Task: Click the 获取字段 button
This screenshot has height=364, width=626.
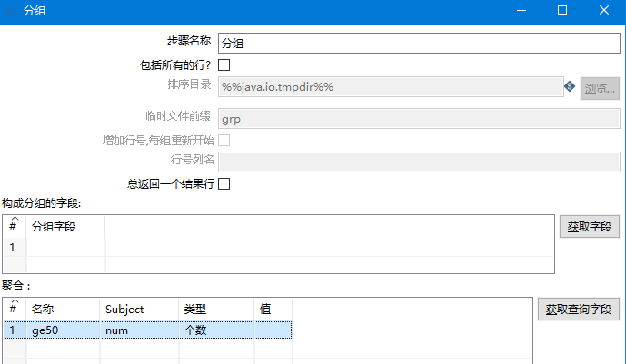Action: [590, 226]
